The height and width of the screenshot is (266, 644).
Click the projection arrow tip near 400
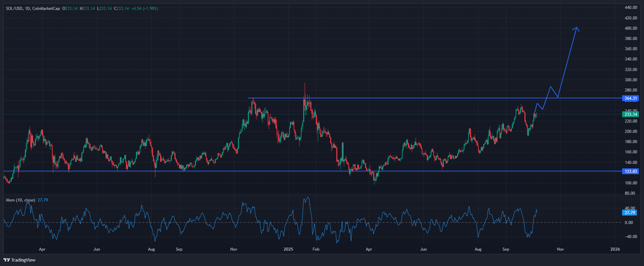point(576,28)
